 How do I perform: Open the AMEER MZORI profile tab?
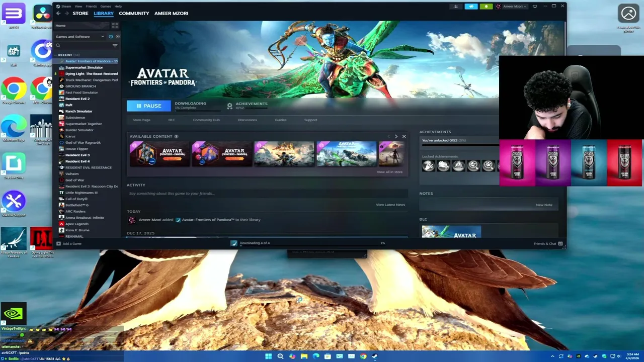click(171, 14)
